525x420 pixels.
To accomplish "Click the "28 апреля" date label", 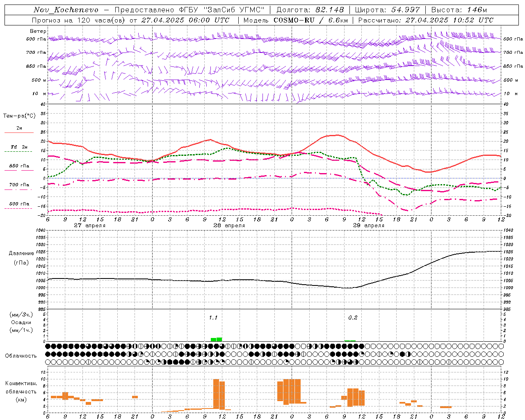I will coord(229,226).
